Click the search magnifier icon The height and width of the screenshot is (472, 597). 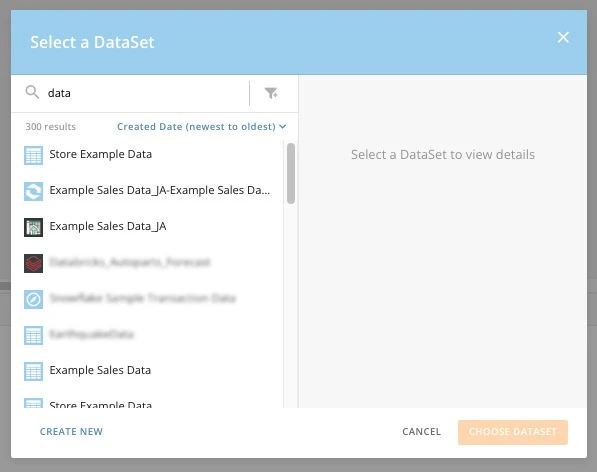tap(32, 92)
